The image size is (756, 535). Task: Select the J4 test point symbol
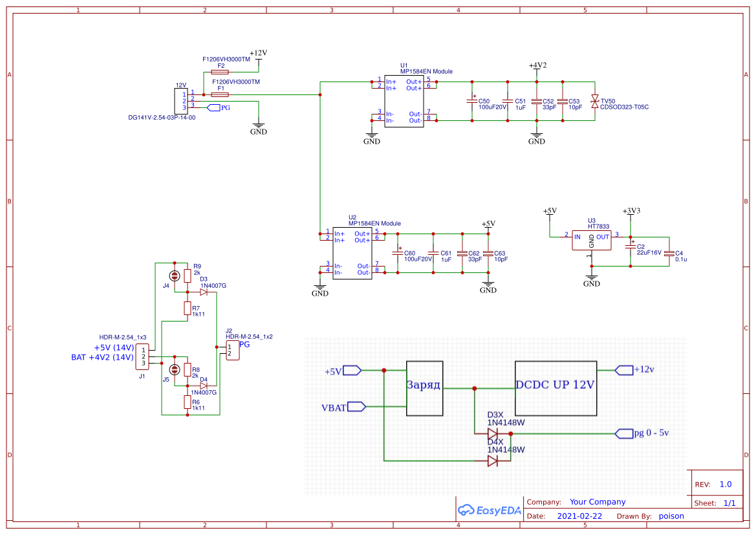click(173, 276)
